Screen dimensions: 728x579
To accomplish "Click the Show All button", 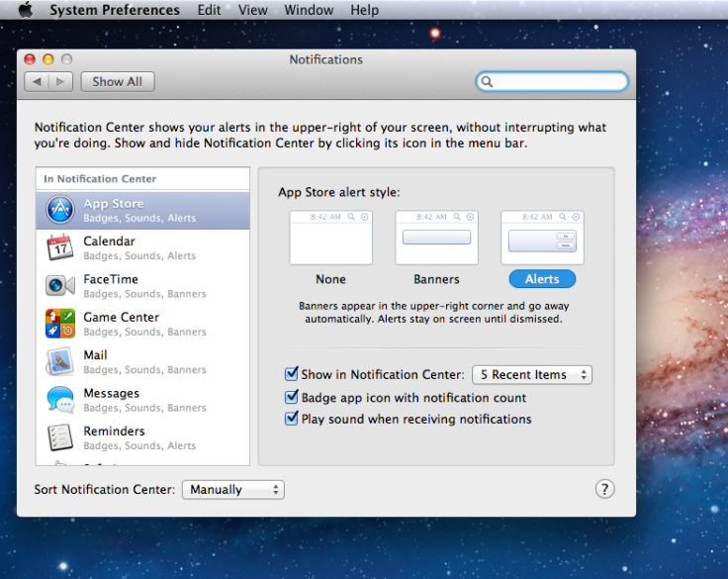I will point(118,82).
